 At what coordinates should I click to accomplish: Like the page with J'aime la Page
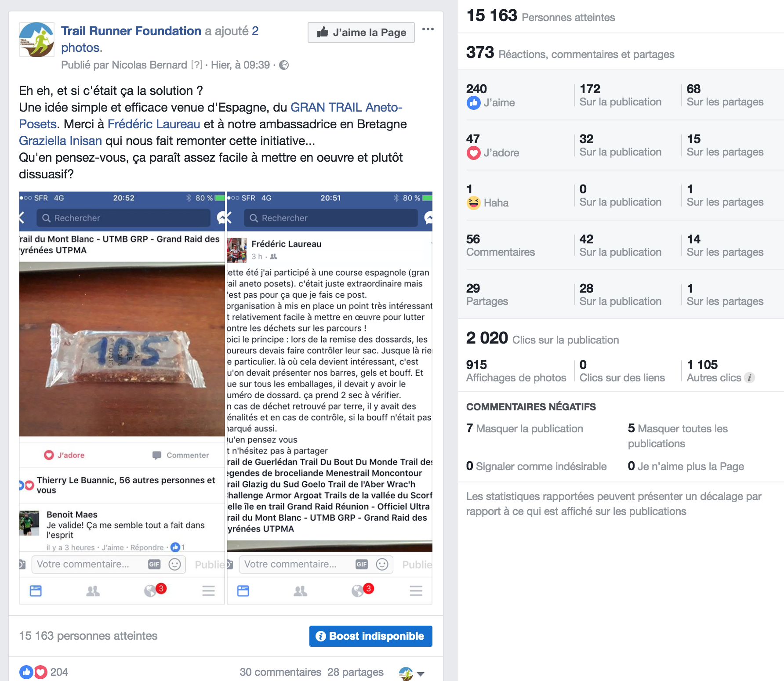(x=361, y=33)
